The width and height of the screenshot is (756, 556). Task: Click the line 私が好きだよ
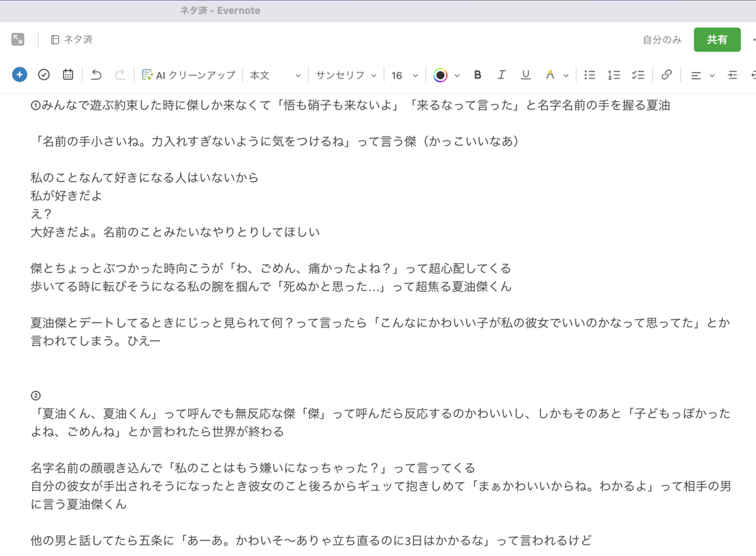67,196
